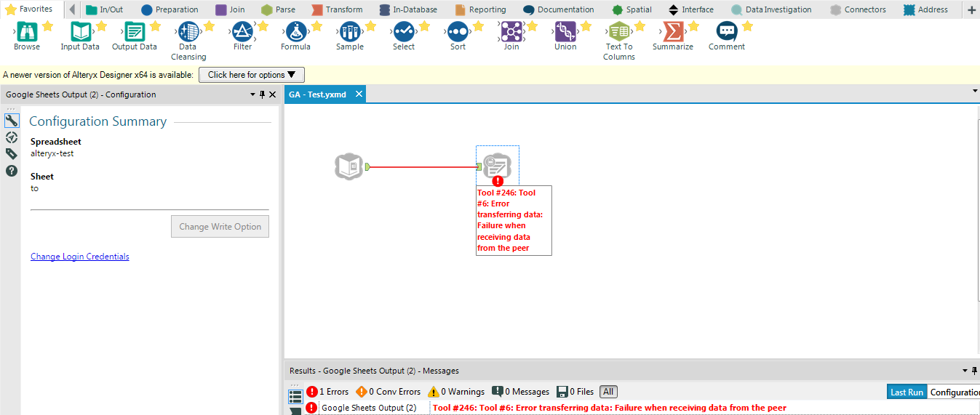
Task: Toggle favorite star next to Filter
Action: tap(263, 26)
